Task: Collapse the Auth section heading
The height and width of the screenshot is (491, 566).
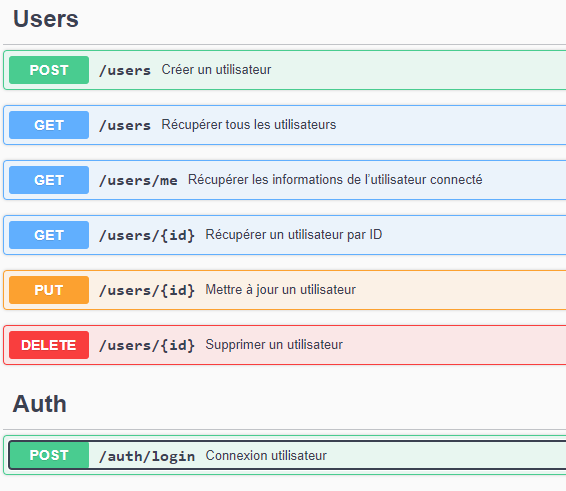Action: (40, 403)
